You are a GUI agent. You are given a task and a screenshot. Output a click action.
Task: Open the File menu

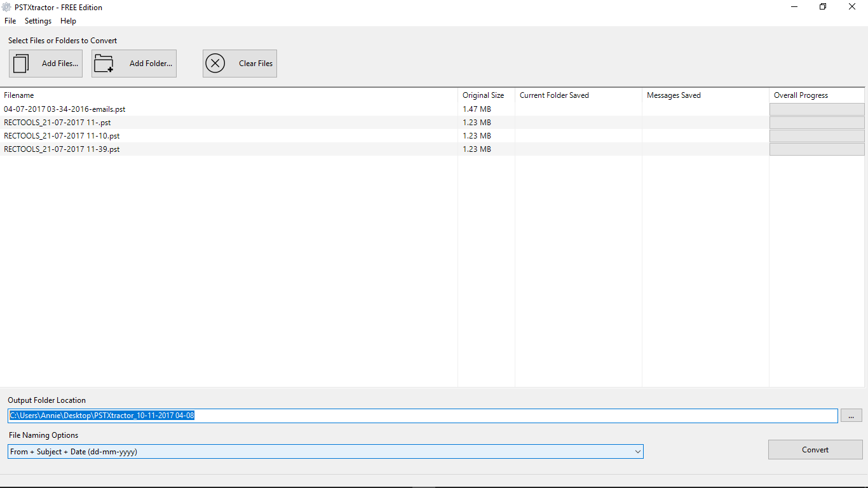coord(10,21)
